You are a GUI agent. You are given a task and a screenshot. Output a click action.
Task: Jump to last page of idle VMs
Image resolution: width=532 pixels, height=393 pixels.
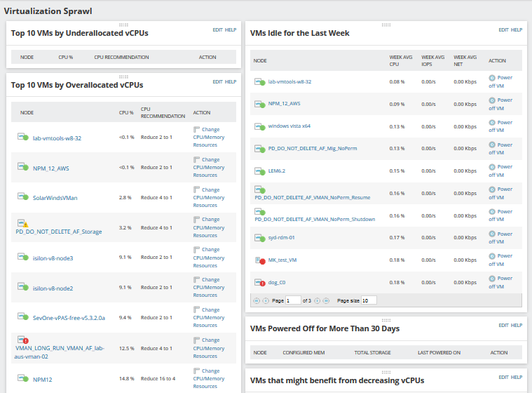point(326,300)
